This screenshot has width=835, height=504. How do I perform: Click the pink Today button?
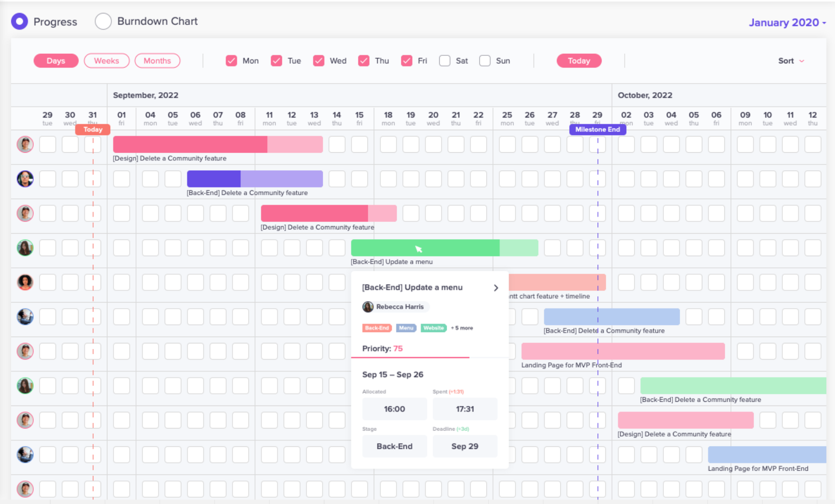[579, 61]
